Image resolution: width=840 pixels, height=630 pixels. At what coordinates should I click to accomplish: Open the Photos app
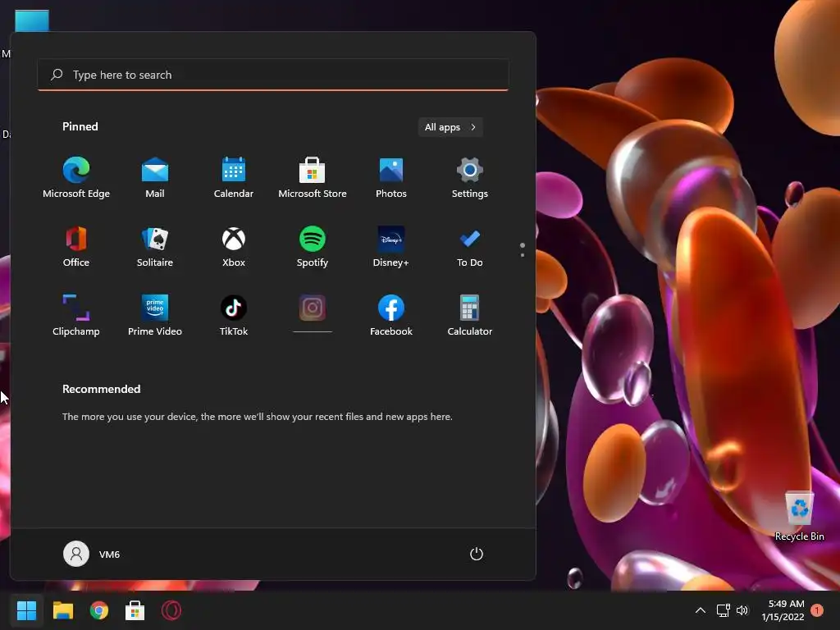point(391,178)
